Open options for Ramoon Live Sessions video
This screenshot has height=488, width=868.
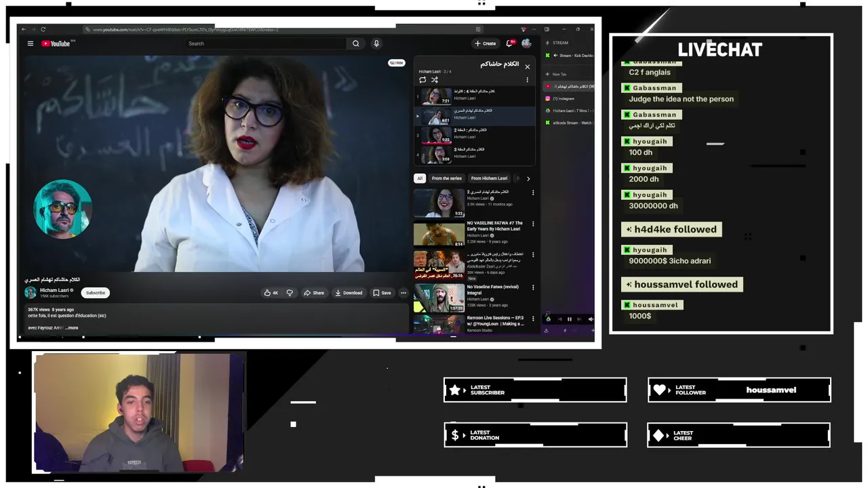pos(533,319)
